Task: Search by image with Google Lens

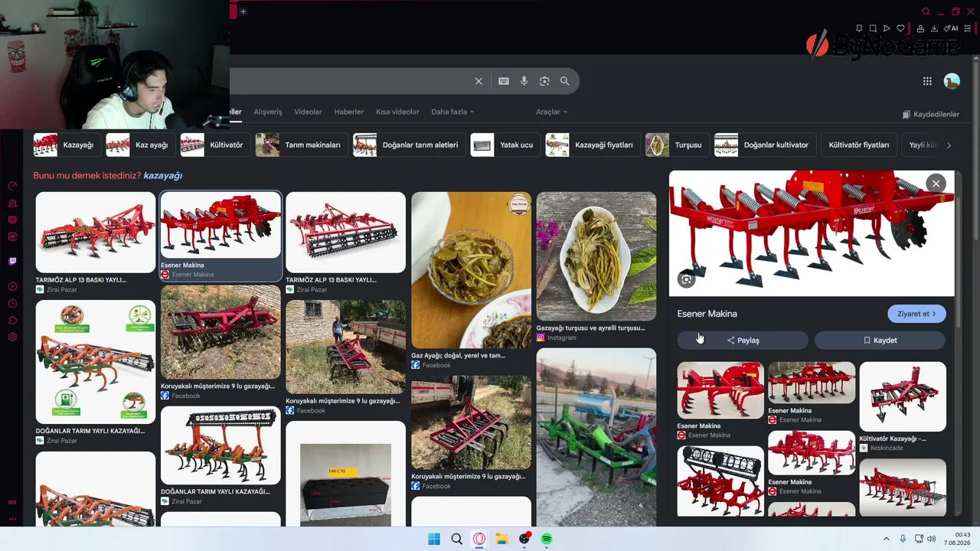Action: pyautogui.click(x=544, y=81)
